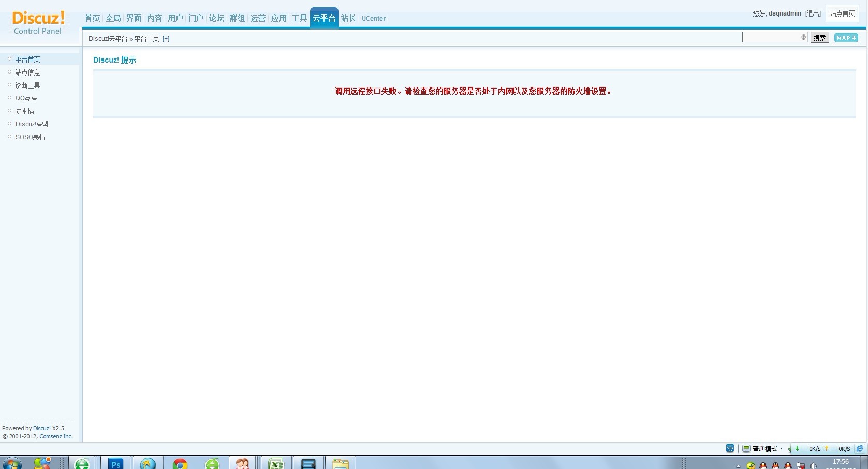The width and height of the screenshot is (868, 469).
Task: Open the file folder icon in the taskbar
Action: (341, 463)
